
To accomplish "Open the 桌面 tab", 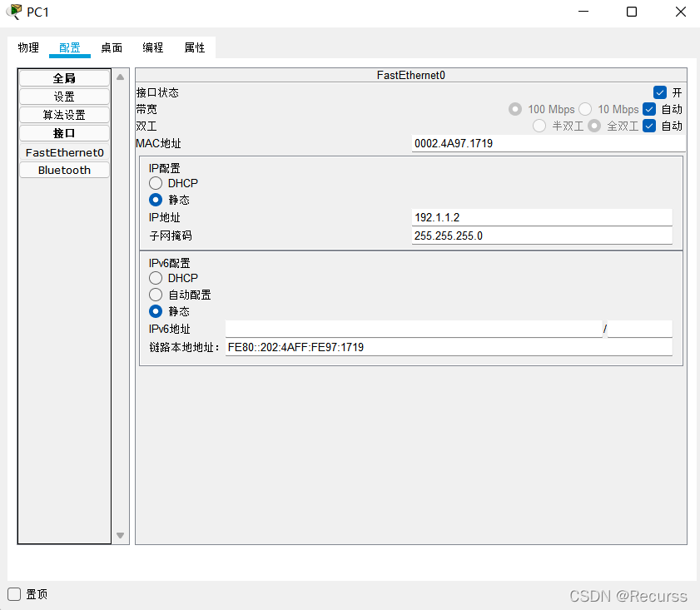I will [112, 47].
